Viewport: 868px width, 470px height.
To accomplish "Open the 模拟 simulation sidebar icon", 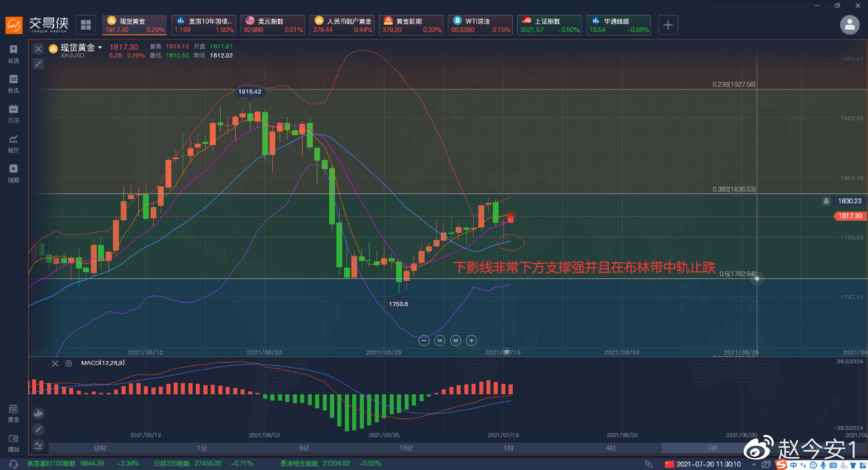I will coord(14,442).
